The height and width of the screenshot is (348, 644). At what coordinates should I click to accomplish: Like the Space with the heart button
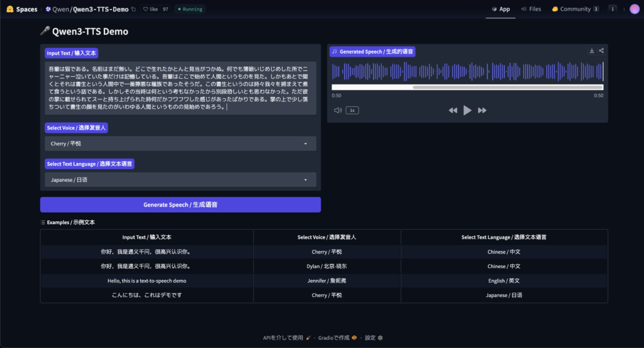pos(150,9)
